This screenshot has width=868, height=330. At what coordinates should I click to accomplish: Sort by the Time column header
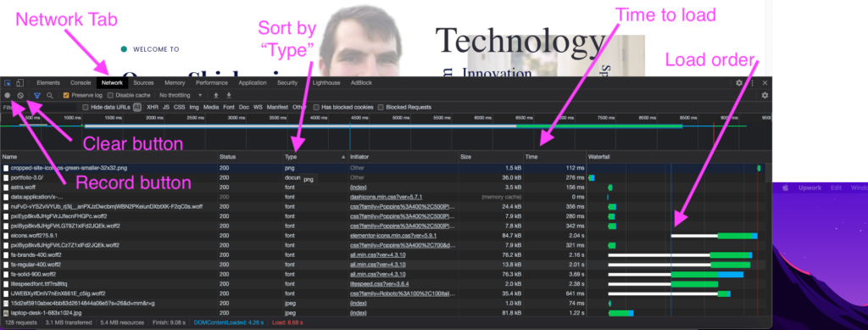point(554,157)
